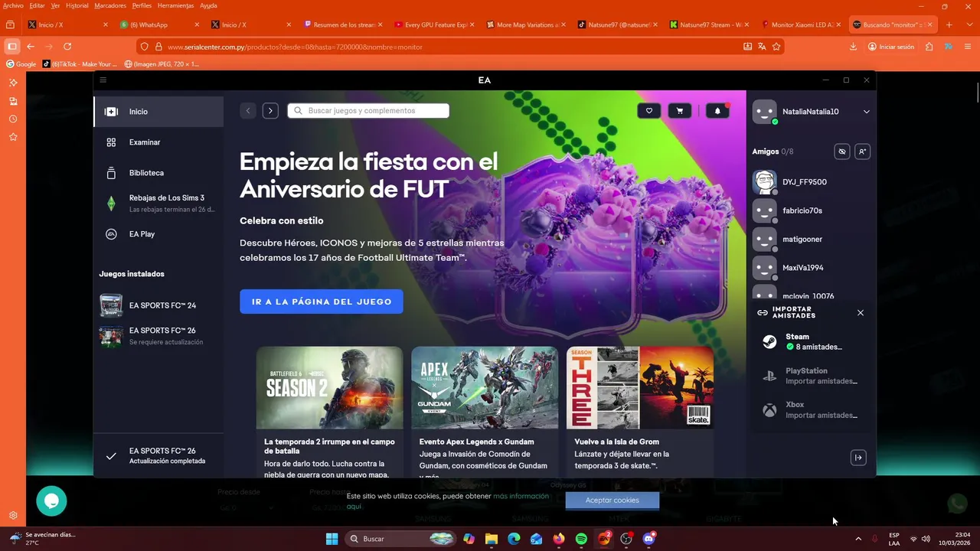980x551 pixels.
Task: Select EA SPORTS FC 26 requiring update
Action: pyautogui.click(x=158, y=336)
